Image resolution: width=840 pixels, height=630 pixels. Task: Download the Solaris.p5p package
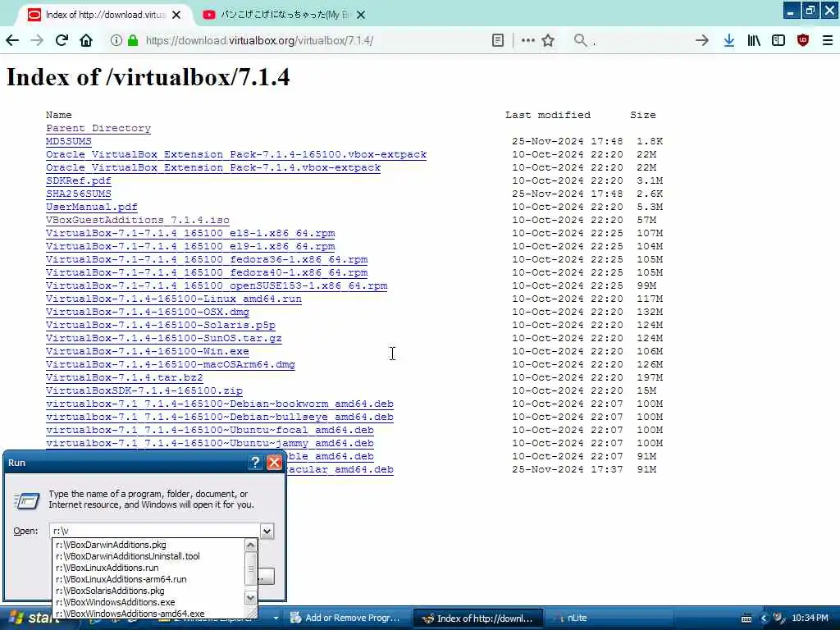click(x=161, y=325)
